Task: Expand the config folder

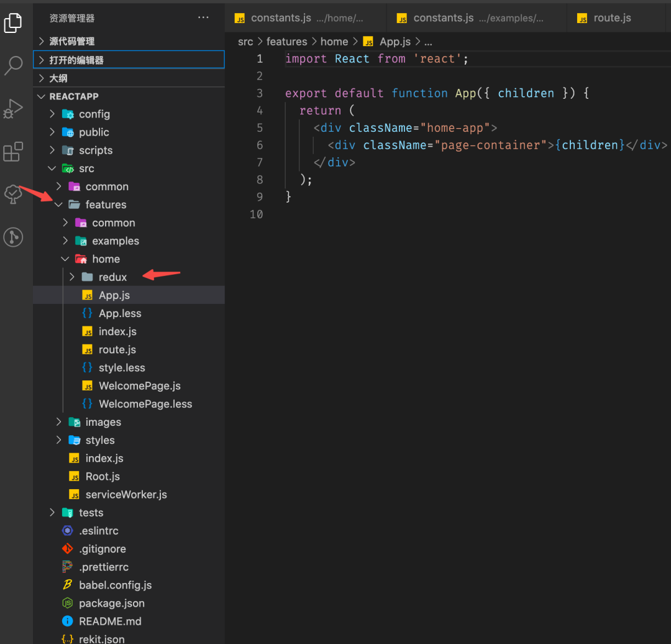Action: point(52,114)
